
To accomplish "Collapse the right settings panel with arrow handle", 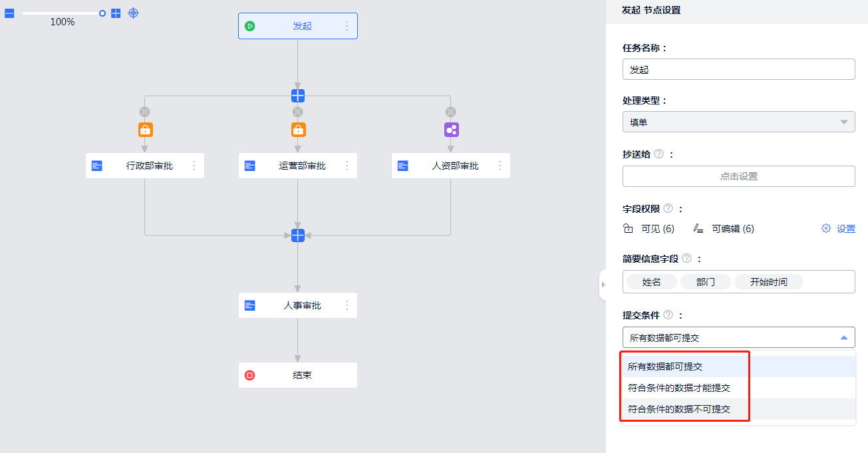I will tap(603, 285).
